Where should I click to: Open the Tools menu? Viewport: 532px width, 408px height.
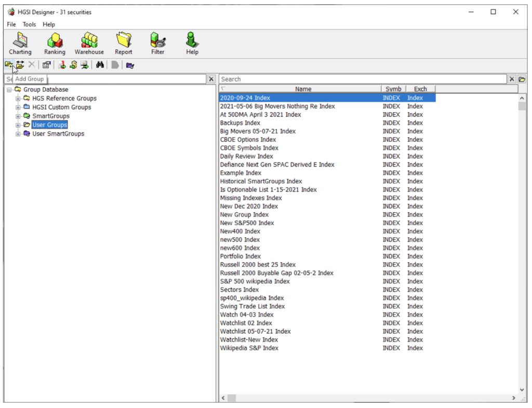pos(29,24)
